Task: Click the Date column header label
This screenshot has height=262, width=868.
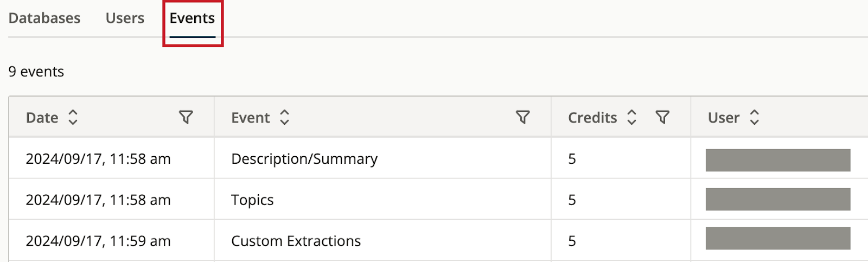Action: 42,118
